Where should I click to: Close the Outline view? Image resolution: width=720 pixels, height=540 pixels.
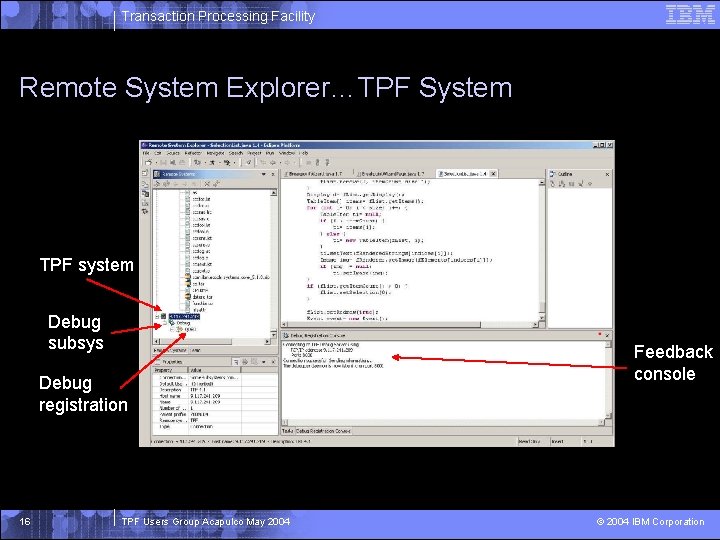coord(607,174)
